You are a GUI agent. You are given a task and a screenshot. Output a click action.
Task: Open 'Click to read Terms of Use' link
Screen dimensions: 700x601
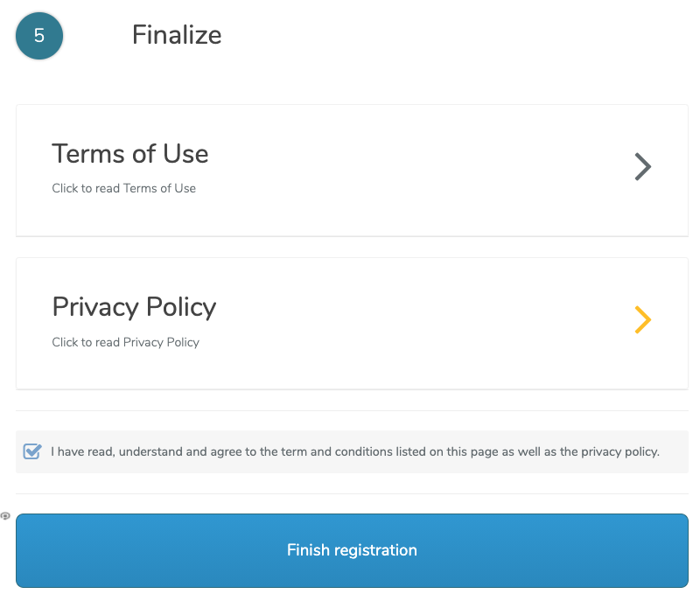click(x=123, y=188)
